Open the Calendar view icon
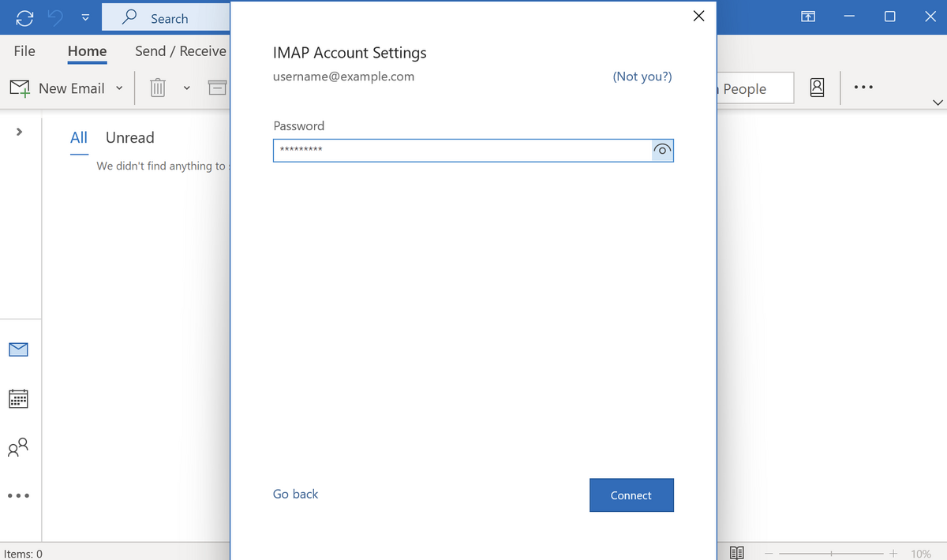Screen dimensions: 947x560 click(18, 398)
